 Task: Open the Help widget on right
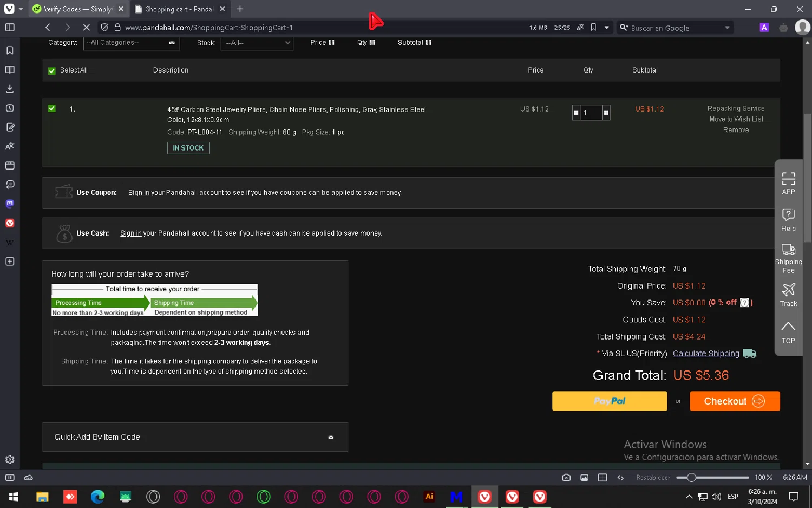pyautogui.click(x=788, y=220)
